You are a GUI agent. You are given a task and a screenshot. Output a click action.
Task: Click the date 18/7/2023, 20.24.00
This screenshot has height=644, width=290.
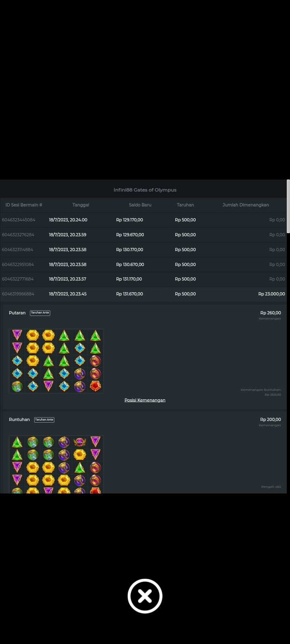(x=68, y=220)
